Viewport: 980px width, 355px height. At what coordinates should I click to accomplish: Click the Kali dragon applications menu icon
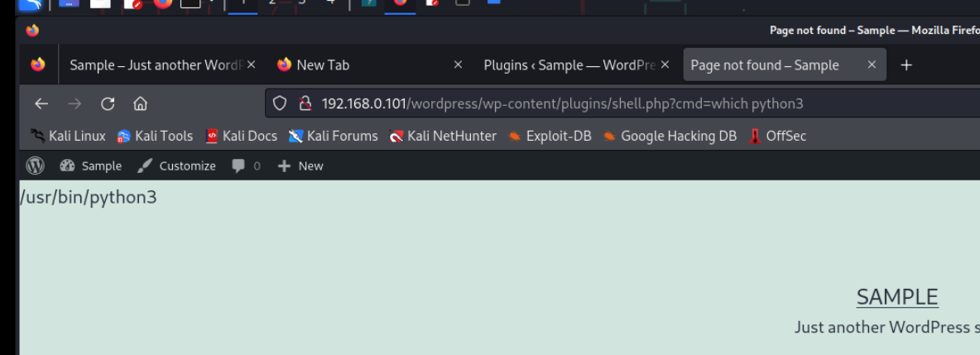tap(30, 4)
